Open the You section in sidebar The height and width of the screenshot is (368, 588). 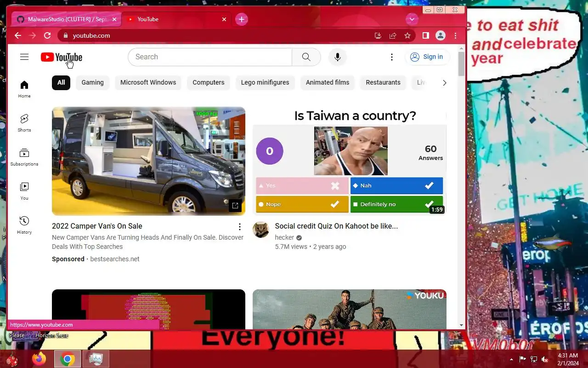(24, 191)
